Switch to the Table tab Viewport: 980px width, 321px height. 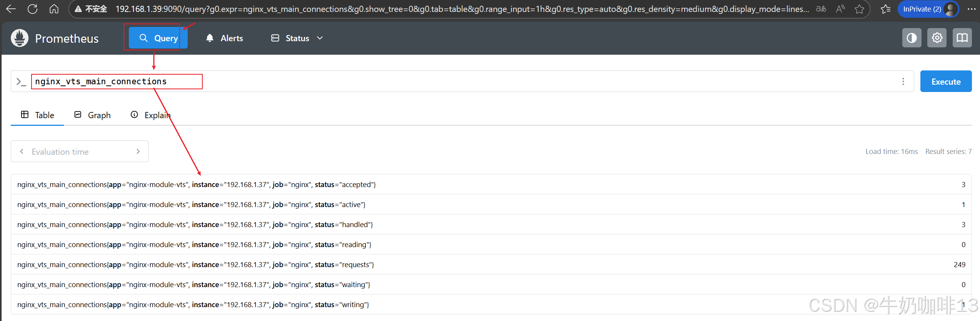pos(37,115)
